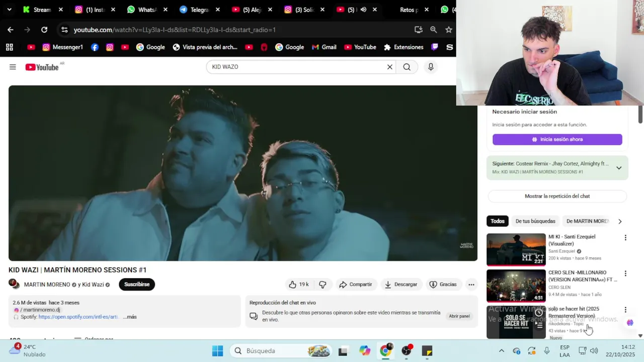Image resolution: width=644 pixels, height=362 pixels.
Task: Play the main video player
Action: [x=243, y=173]
